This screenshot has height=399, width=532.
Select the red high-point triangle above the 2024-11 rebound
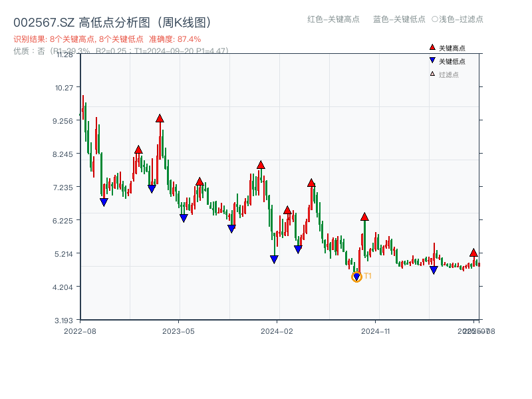click(x=364, y=215)
